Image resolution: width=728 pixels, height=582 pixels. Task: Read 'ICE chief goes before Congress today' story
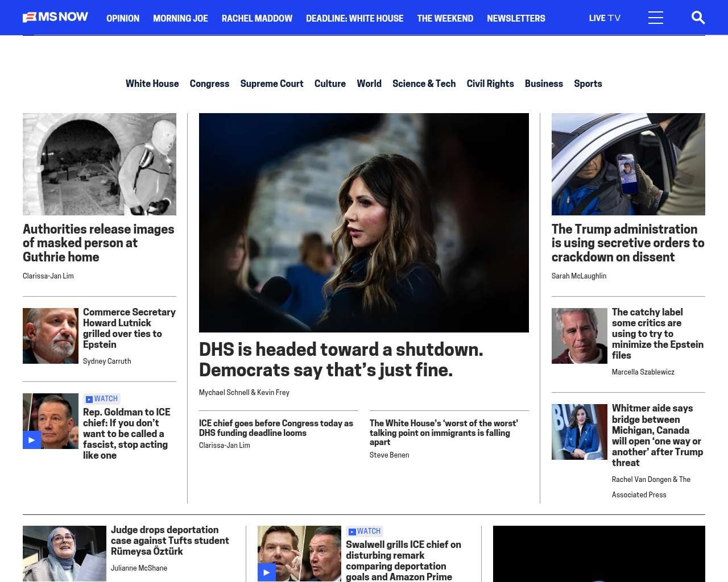(x=276, y=428)
